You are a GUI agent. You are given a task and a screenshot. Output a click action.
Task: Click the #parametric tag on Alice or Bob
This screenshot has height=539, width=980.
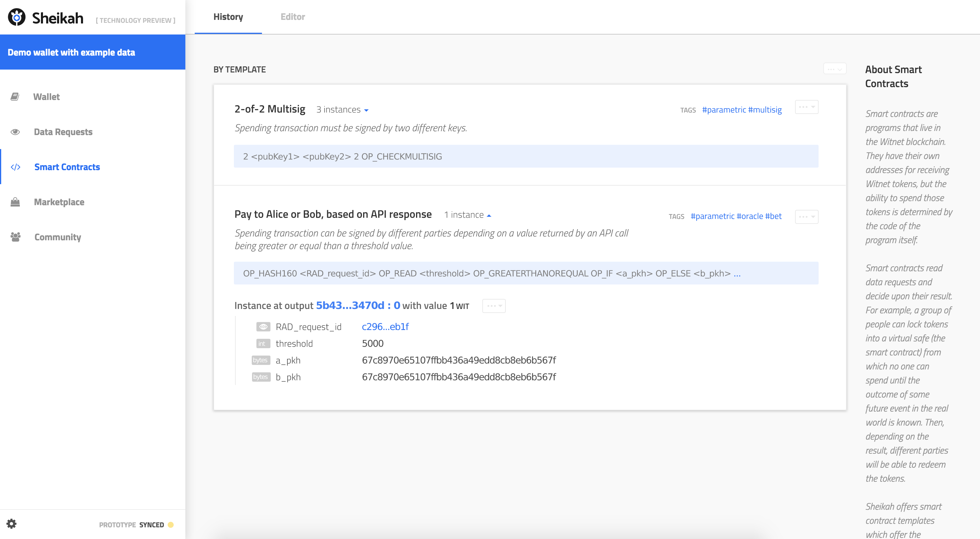pos(712,216)
